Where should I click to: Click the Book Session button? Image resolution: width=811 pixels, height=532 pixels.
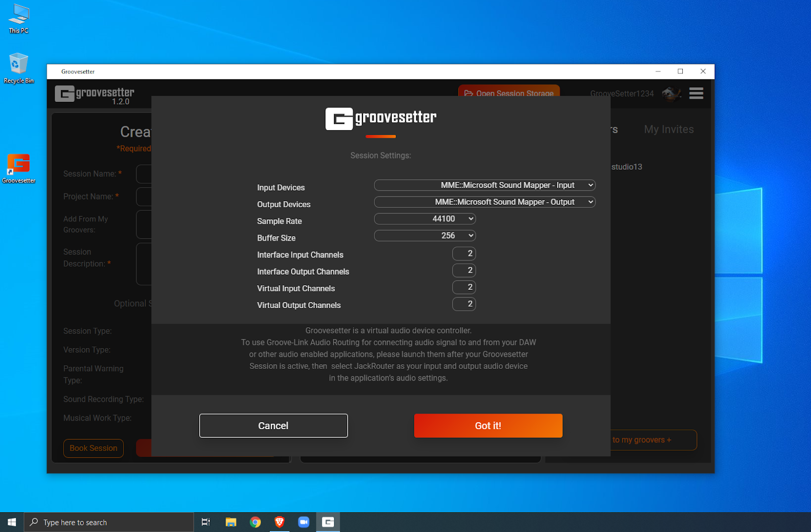(93, 448)
